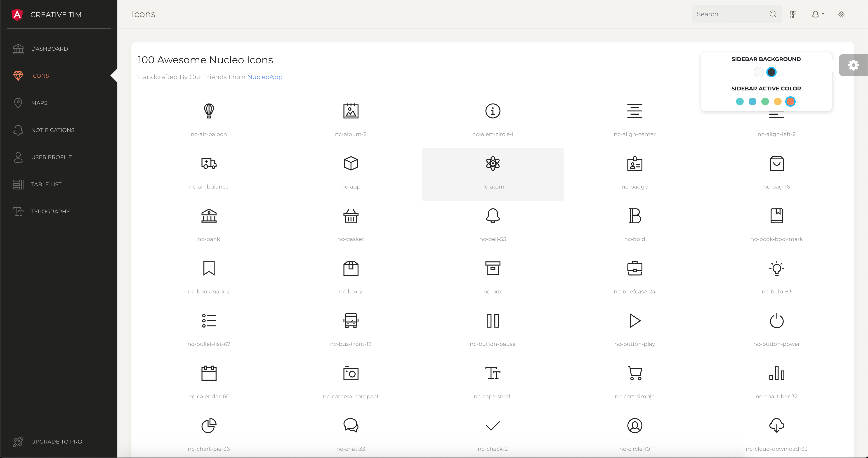868x458 pixels.
Task: Open the NucleoApp link
Action: (265, 77)
